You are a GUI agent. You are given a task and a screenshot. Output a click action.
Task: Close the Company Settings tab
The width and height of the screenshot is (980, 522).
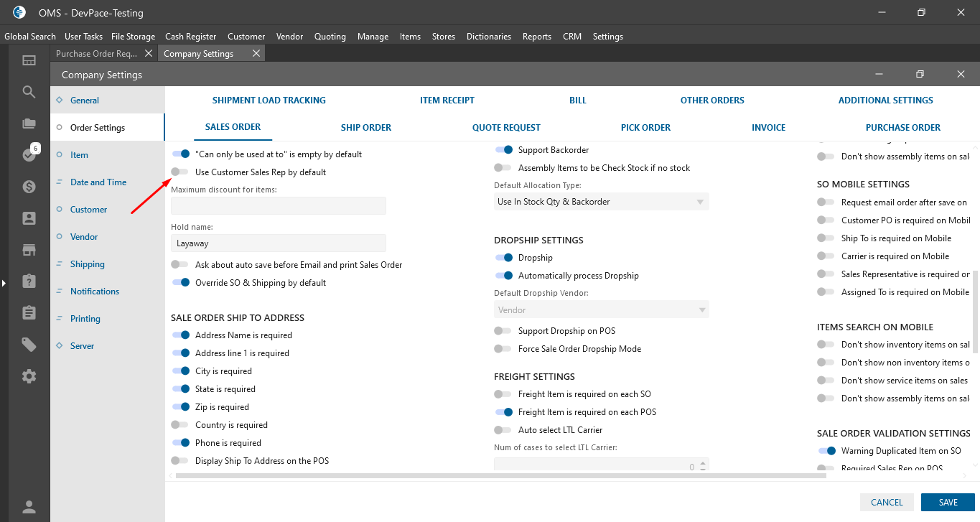pyautogui.click(x=256, y=54)
